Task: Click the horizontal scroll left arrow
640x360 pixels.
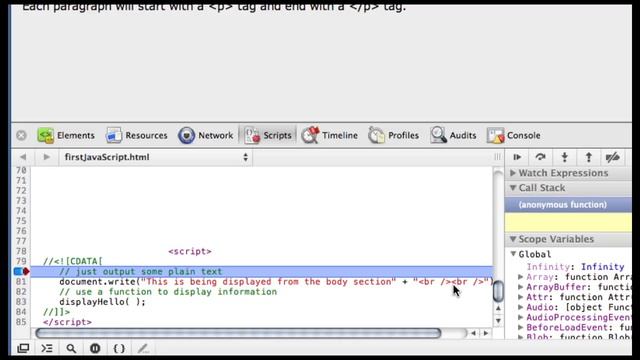Action: [x=473, y=333]
